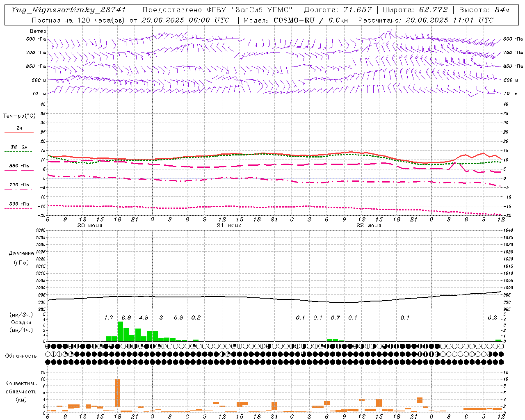Click the (гПа) pressure unit label

tap(21, 263)
